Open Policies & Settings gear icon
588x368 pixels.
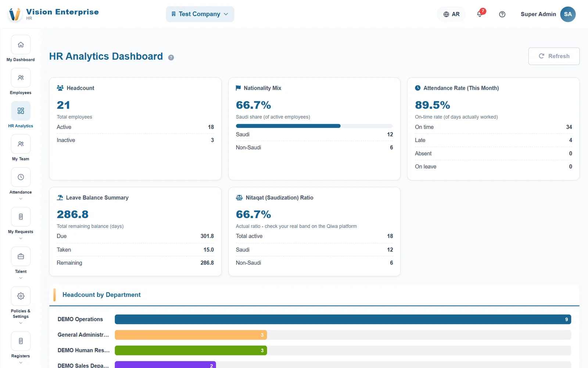coord(21,296)
